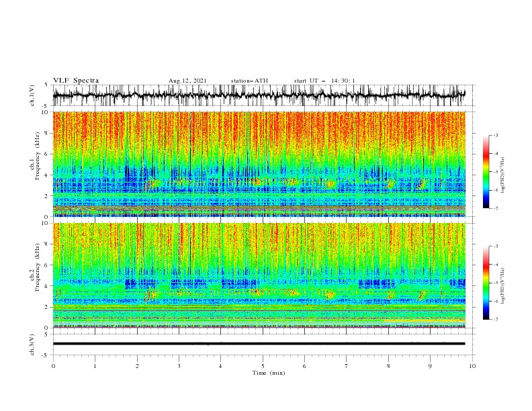Click the "-3" tick on the upper colorbar
Screen dimensions: 532x411
[495, 135]
